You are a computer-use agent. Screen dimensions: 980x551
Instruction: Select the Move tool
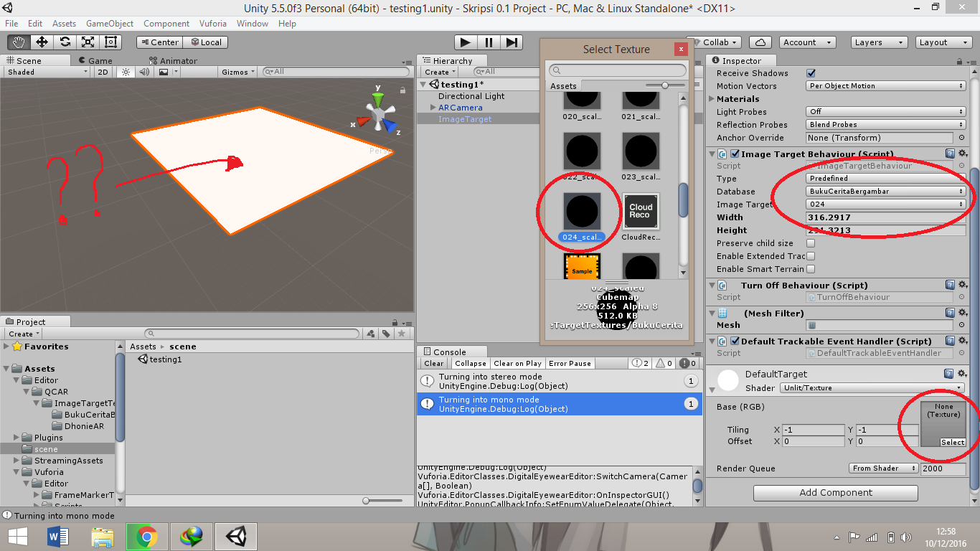coord(43,42)
